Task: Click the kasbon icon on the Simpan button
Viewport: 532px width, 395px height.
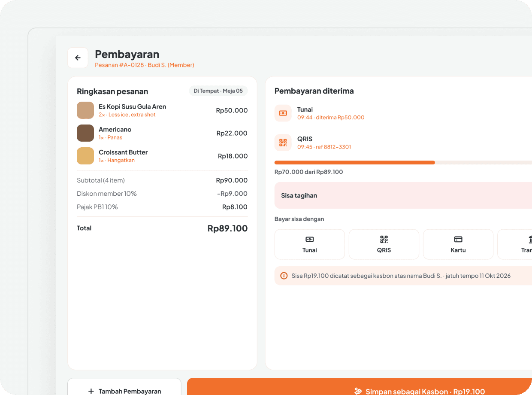Action: coord(358,391)
